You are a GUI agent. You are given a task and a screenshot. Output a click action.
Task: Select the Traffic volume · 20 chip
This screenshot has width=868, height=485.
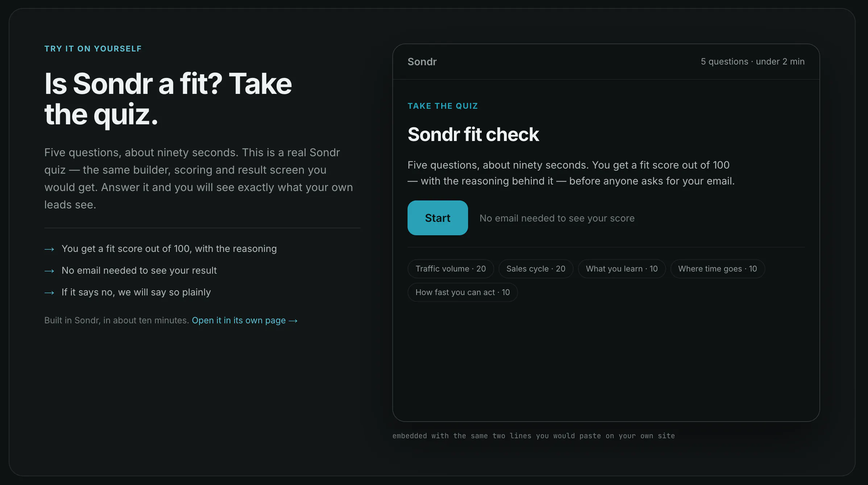451,269
